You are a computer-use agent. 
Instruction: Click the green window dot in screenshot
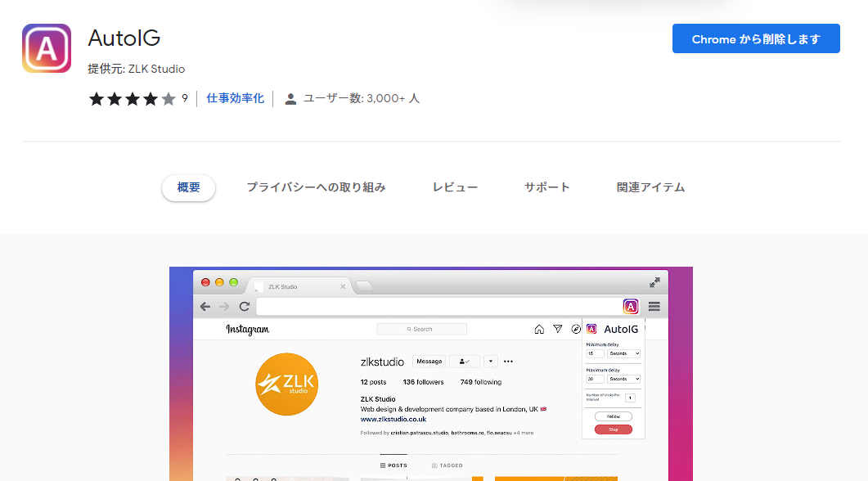coord(234,282)
